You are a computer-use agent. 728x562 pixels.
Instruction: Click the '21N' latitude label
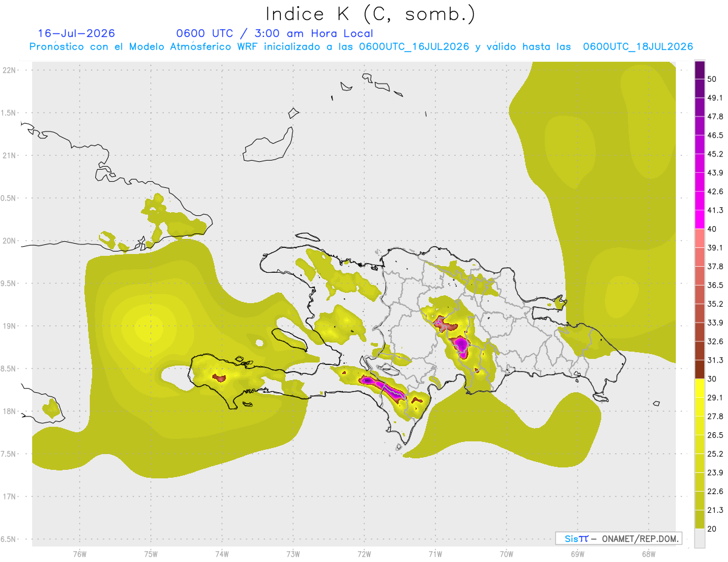click(10, 155)
